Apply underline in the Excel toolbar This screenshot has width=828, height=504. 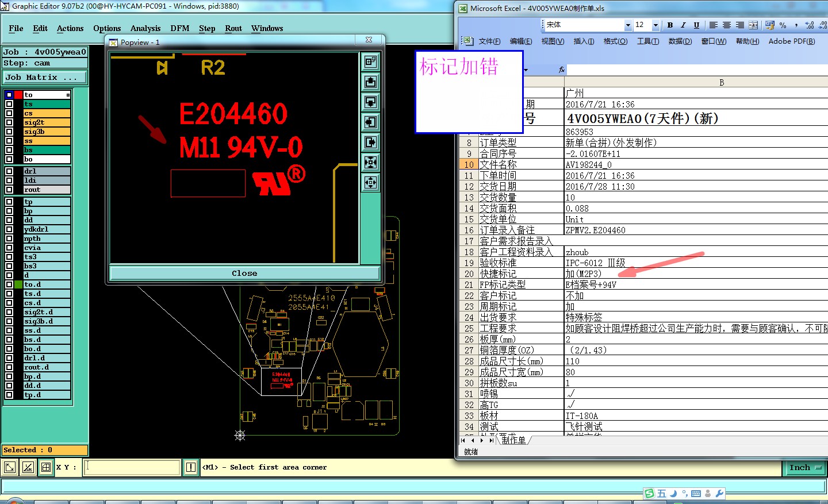(x=696, y=25)
